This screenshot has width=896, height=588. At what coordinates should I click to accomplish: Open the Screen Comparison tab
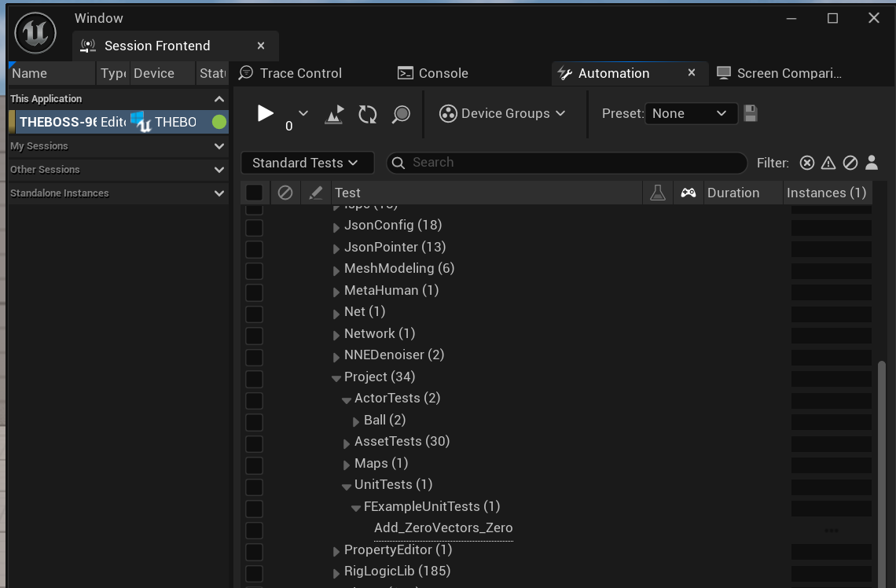pyautogui.click(x=780, y=73)
